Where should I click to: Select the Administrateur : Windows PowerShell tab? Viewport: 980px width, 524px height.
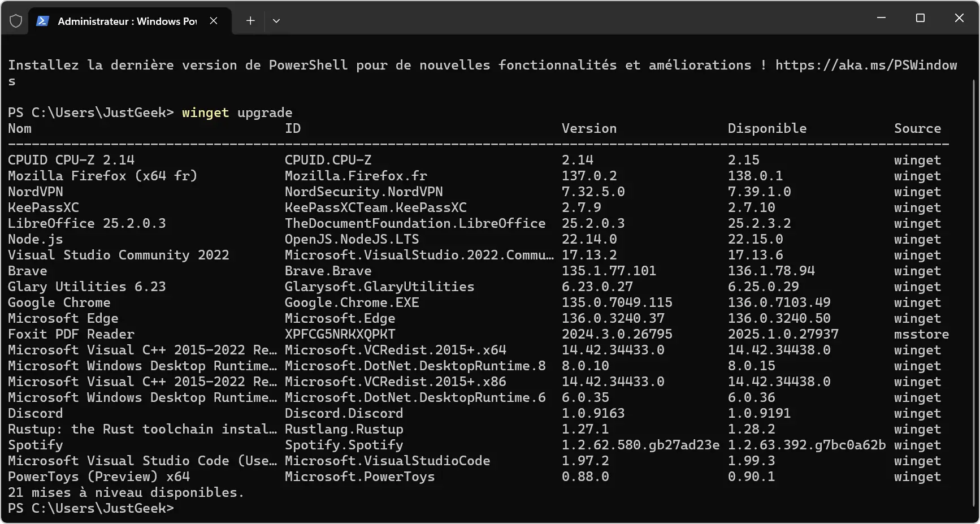130,21
